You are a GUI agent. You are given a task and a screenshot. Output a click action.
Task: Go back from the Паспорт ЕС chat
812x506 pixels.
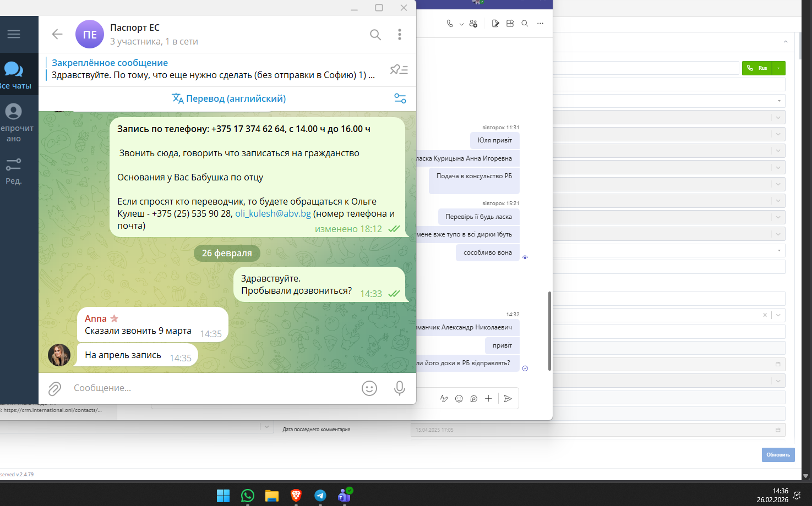[x=57, y=34]
